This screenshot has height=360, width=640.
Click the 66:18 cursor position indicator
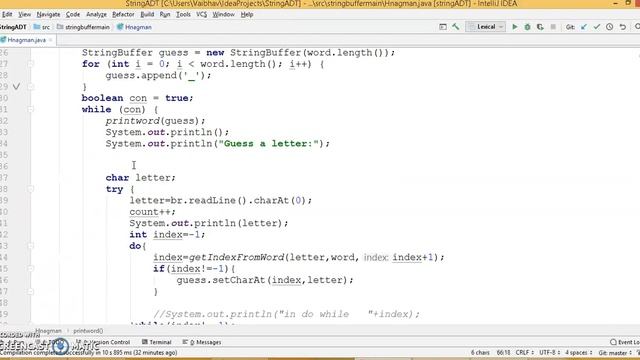[503, 352]
